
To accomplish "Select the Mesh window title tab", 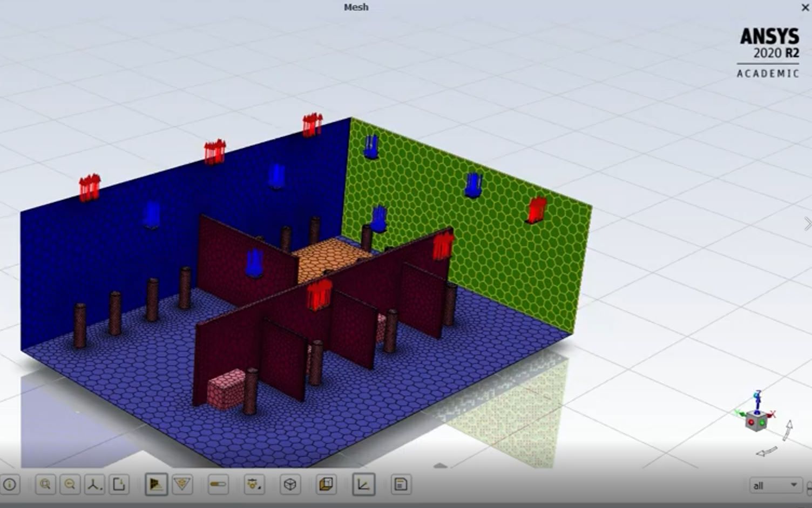I will pos(356,7).
